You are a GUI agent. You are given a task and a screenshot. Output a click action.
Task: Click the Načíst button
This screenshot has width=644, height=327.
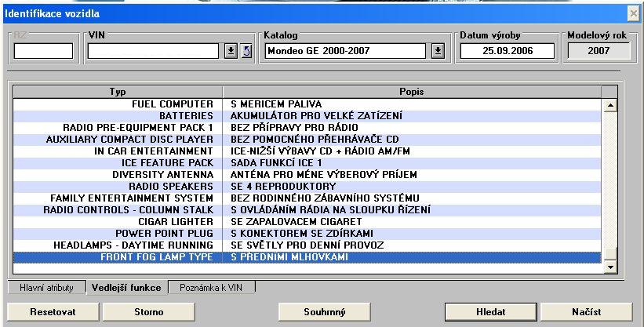[x=586, y=311]
